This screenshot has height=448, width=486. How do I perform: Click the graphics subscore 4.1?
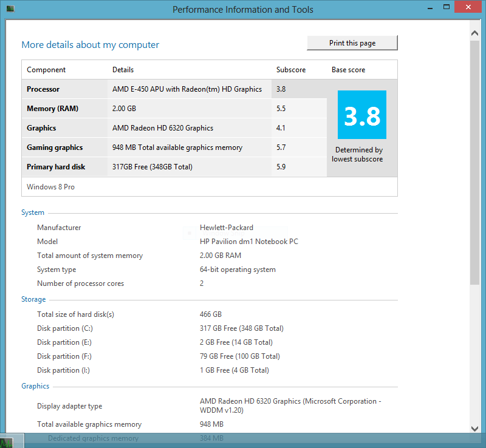point(281,128)
